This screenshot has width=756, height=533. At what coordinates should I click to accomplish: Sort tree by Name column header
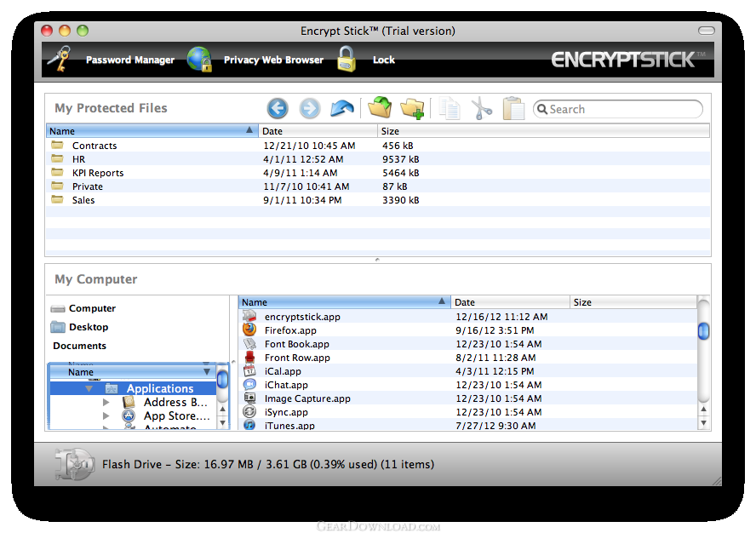(132, 372)
